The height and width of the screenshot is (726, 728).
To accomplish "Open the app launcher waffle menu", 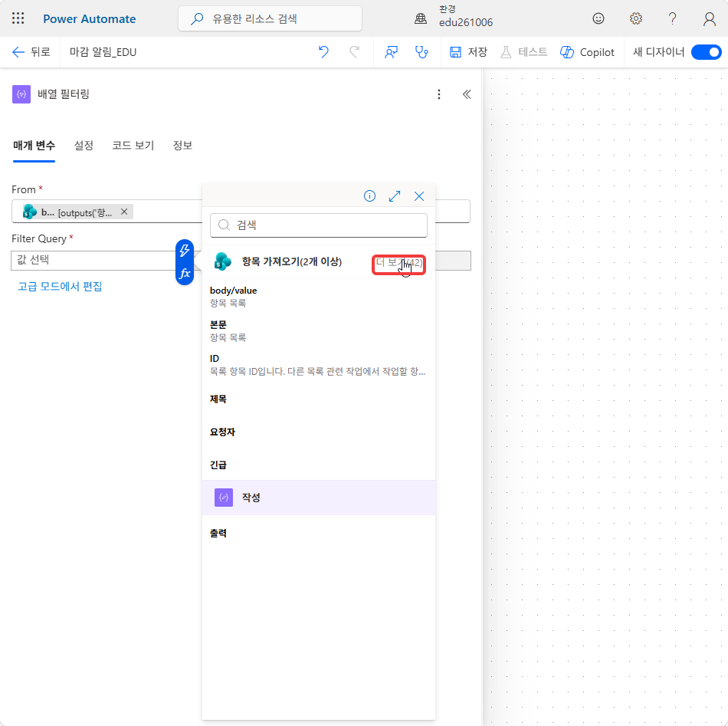I will [x=18, y=18].
